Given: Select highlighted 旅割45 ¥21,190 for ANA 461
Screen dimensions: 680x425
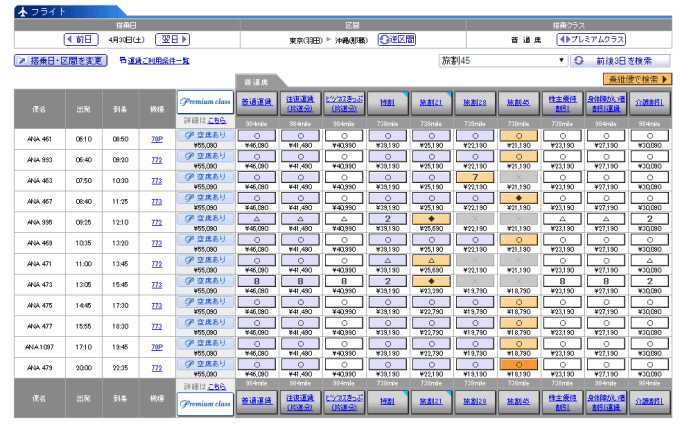Looking at the screenshot, I should pyautogui.click(x=519, y=136).
